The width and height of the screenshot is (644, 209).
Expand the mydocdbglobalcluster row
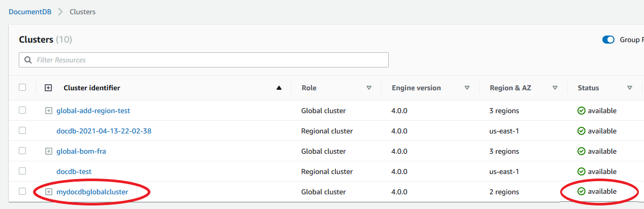tap(49, 192)
